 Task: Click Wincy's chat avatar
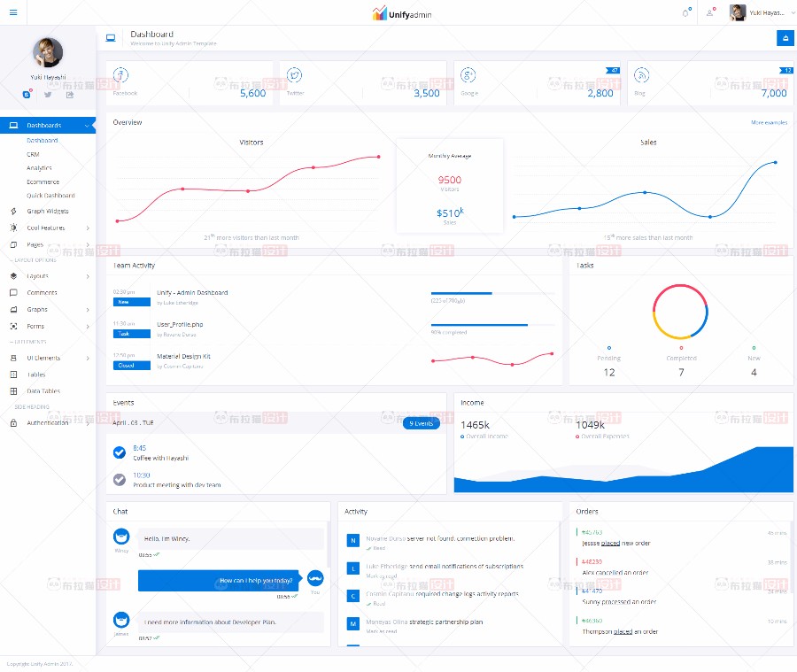[121, 537]
